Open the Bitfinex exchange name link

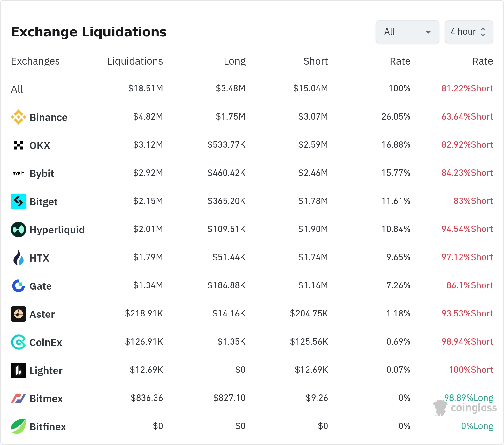pyautogui.click(x=48, y=427)
